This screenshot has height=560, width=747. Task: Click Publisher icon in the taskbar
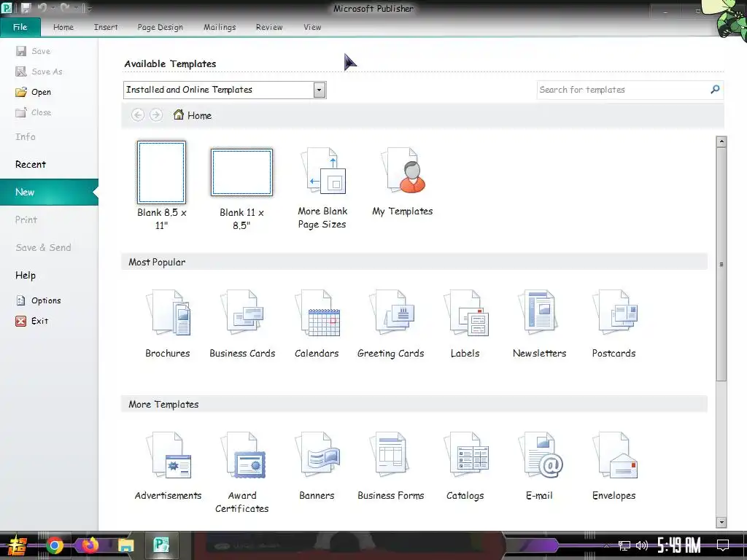(161, 545)
